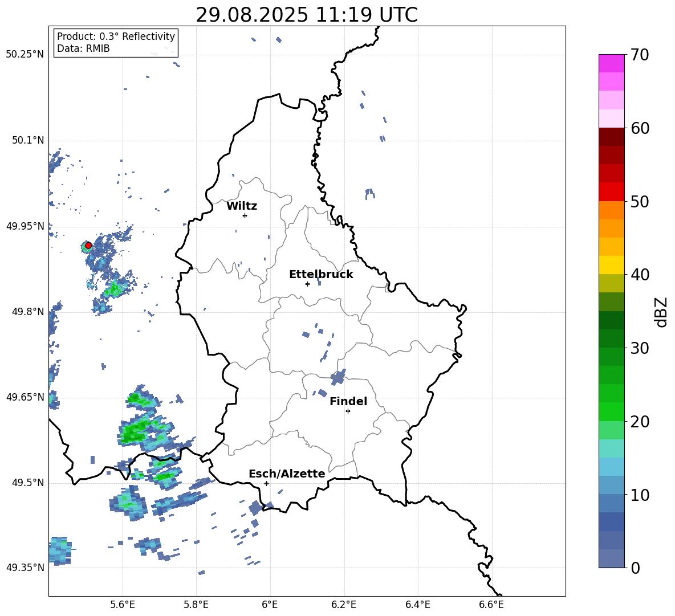Viewport: 675px width, 616px height.
Task: Click the orange swatch just below 50
Action: 611,210
